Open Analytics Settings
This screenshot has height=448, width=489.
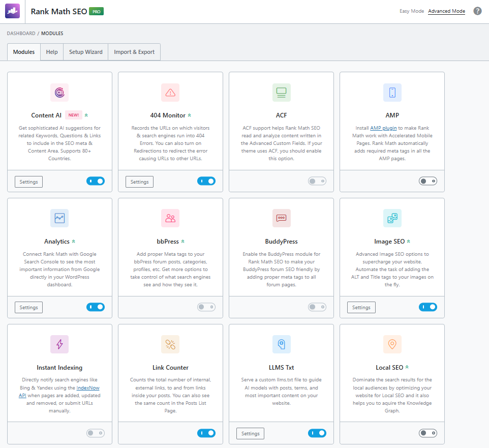tap(28, 307)
